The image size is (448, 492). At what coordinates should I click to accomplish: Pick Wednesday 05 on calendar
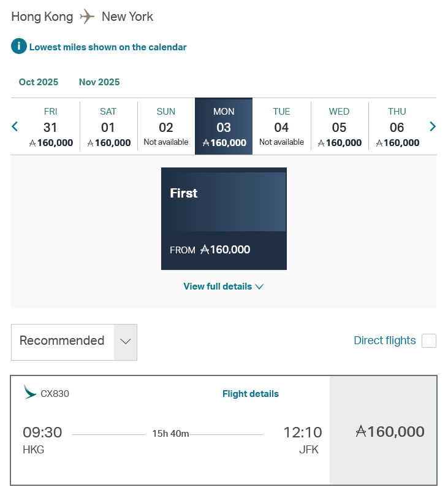(x=340, y=127)
